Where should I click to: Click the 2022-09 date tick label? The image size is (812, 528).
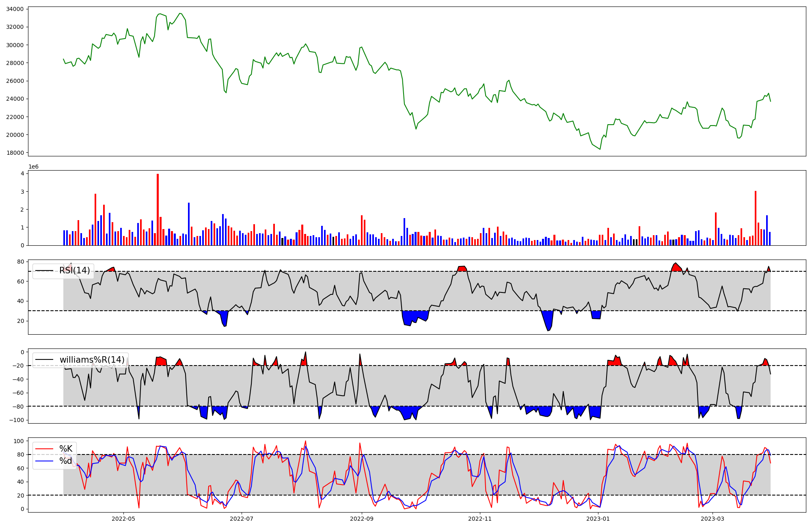coord(361,519)
